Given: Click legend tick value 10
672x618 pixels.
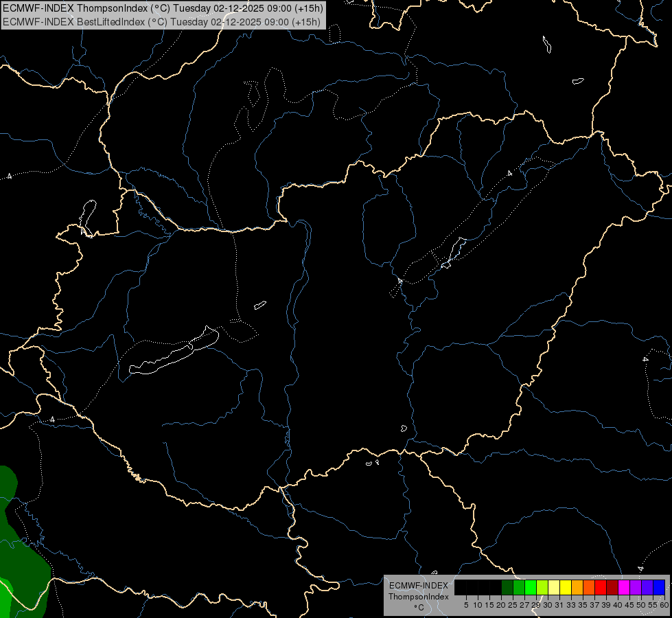Looking at the screenshot, I should (x=478, y=605).
